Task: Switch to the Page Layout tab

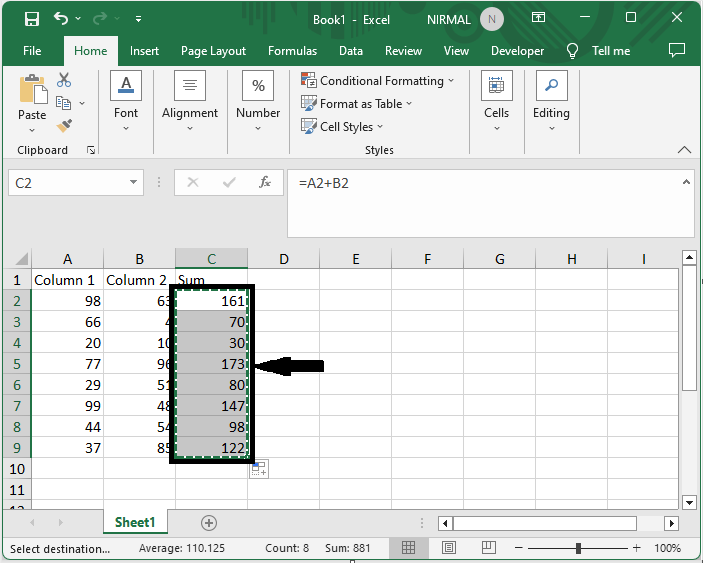Action: 213,51
